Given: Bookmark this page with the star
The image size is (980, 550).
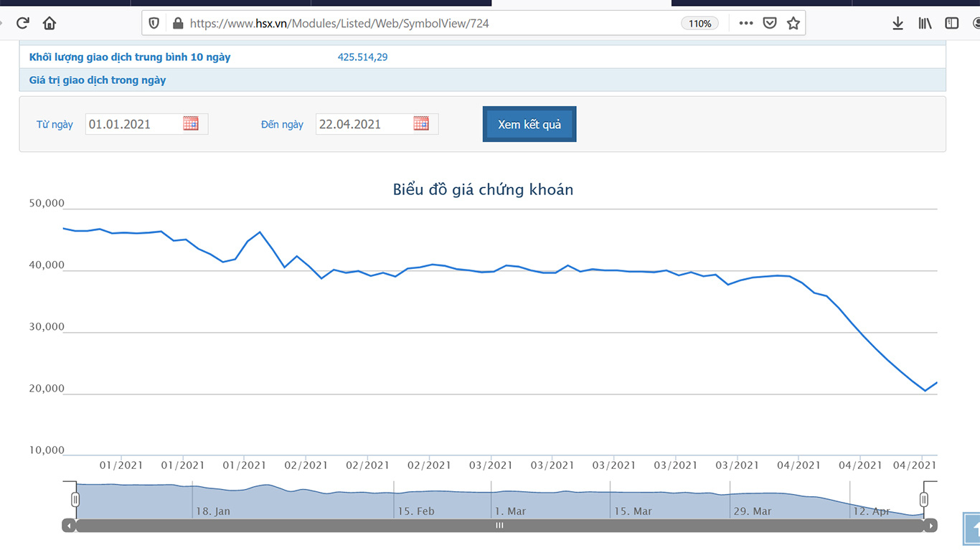Looking at the screenshot, I should tap(793, 23).
